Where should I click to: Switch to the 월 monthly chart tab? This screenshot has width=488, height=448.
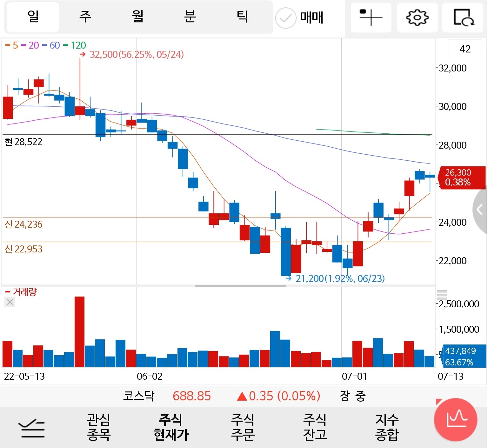tap(137, 17)
